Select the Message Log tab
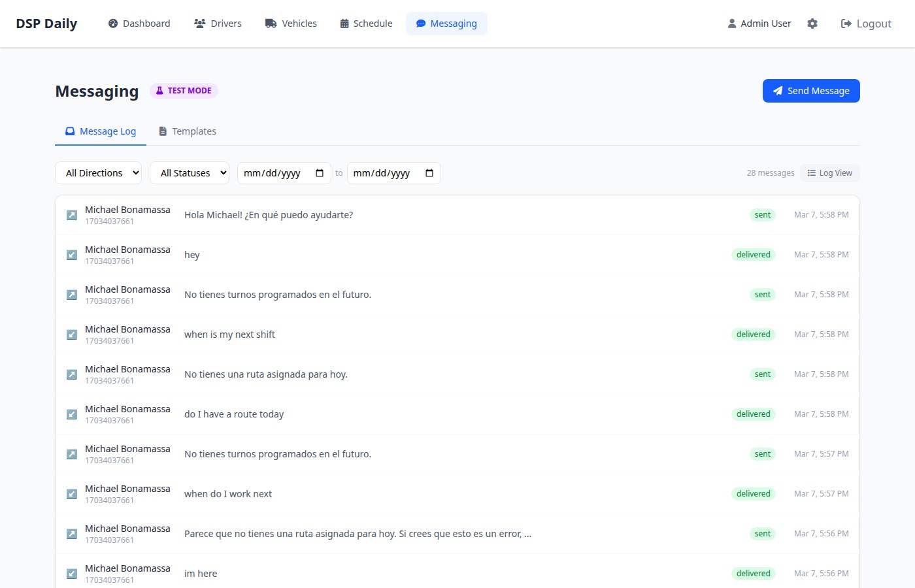Viewport: 915px width, 588px height. point(100,131)
